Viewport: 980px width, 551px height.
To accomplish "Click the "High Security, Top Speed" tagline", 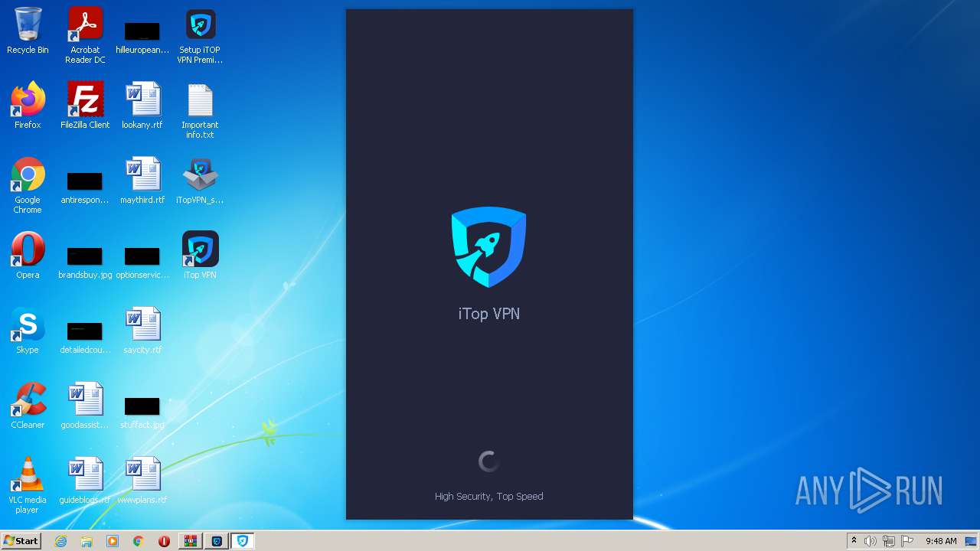I will 489,496.
